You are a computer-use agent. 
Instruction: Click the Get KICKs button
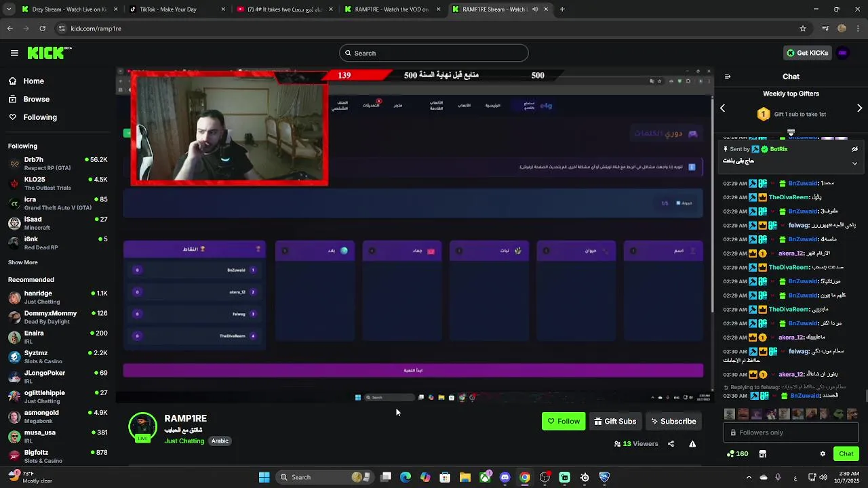pyautogui.click(x=806, y=53)
